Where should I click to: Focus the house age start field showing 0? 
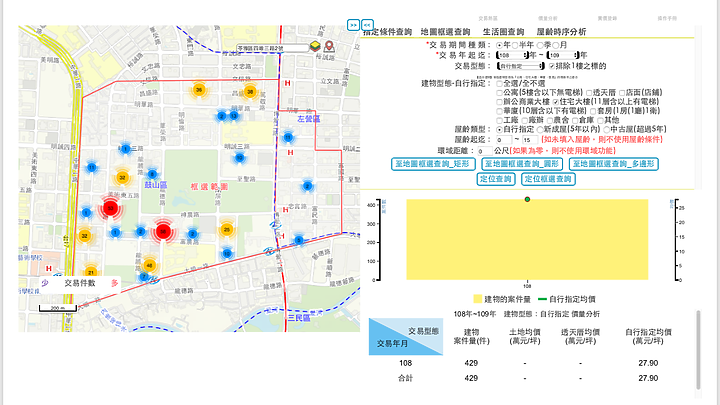pos(504,140)
